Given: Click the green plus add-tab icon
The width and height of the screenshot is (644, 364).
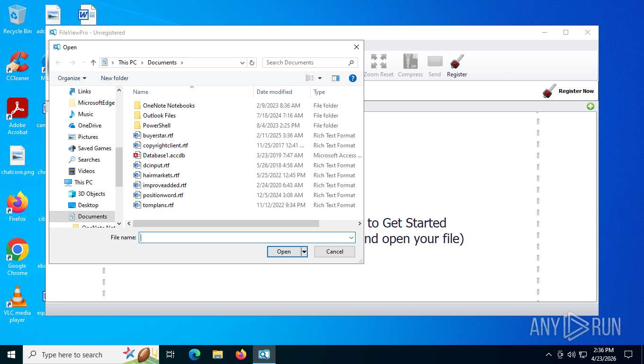Looking at the screenshot, I should 590,106.
